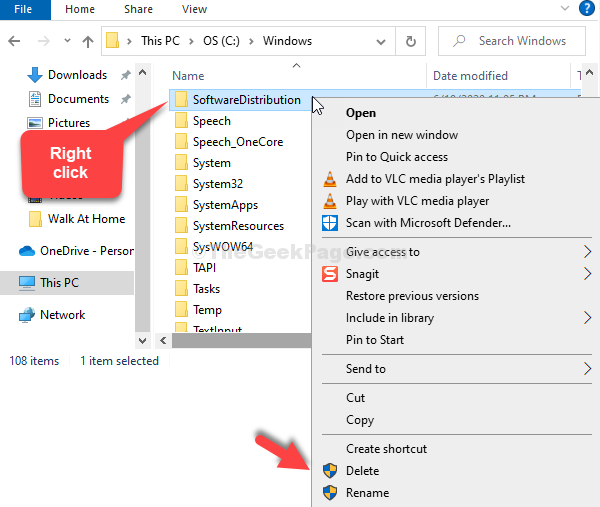Viewport: 600px width, 507px height.
Task: Click OS (C:) in the address path
Action: tap(221, 41)
